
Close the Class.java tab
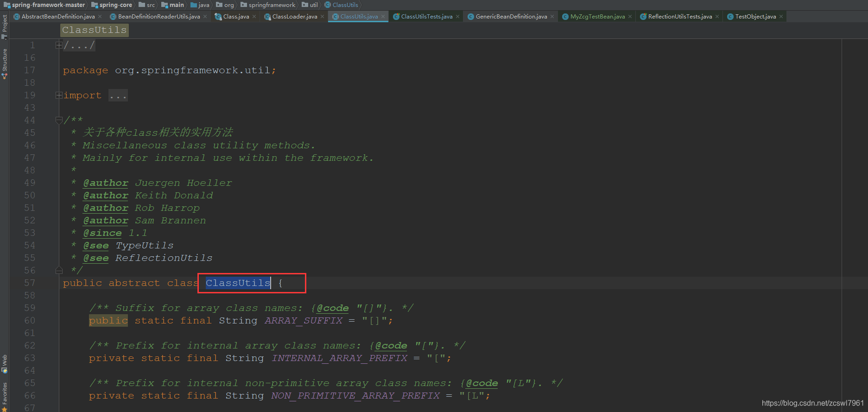[254, 17]
